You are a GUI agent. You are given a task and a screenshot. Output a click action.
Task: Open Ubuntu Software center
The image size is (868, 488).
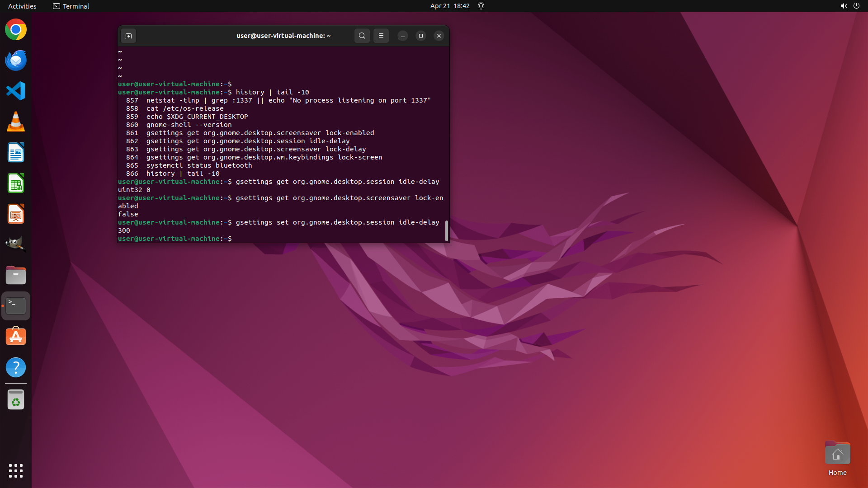click(16, 337)
